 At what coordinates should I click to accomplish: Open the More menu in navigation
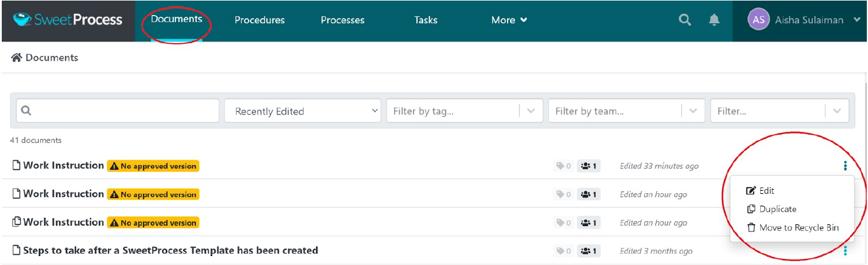point(509,20)
